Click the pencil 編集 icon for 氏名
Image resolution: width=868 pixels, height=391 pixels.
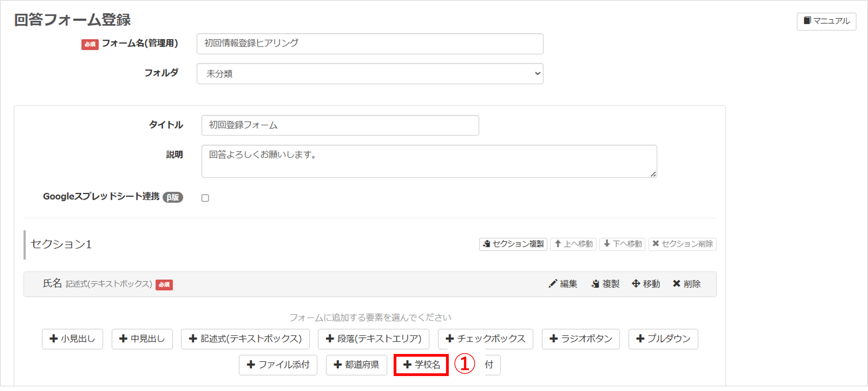553,283
